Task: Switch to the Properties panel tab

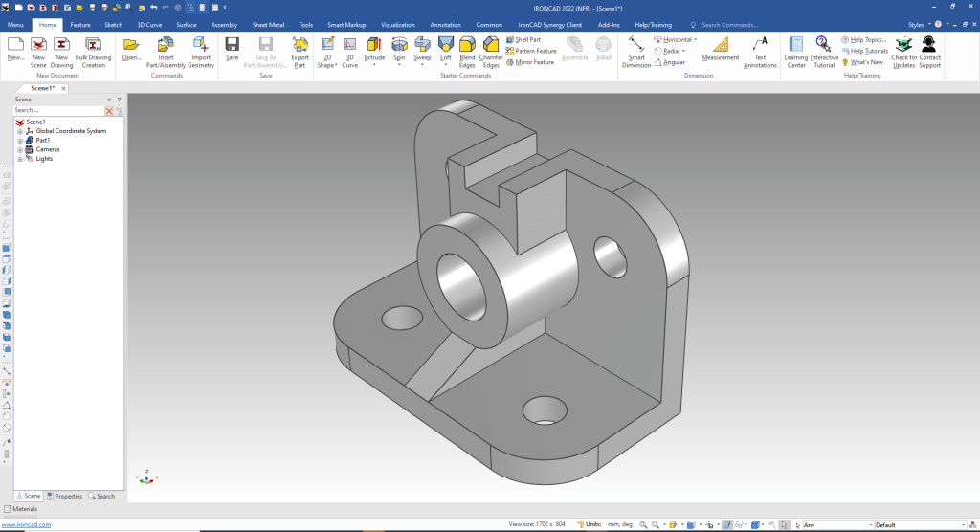Action: (64, 496)
